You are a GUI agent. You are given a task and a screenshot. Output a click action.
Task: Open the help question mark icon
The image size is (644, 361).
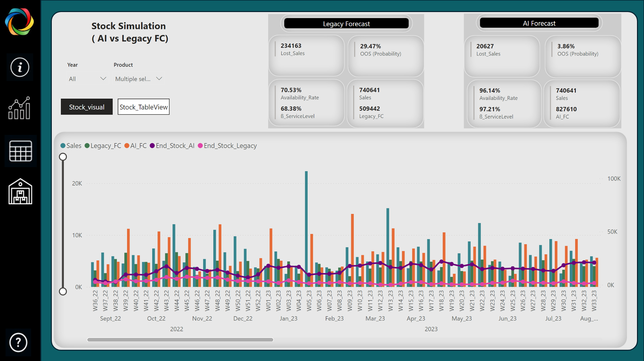coord(18,342)
